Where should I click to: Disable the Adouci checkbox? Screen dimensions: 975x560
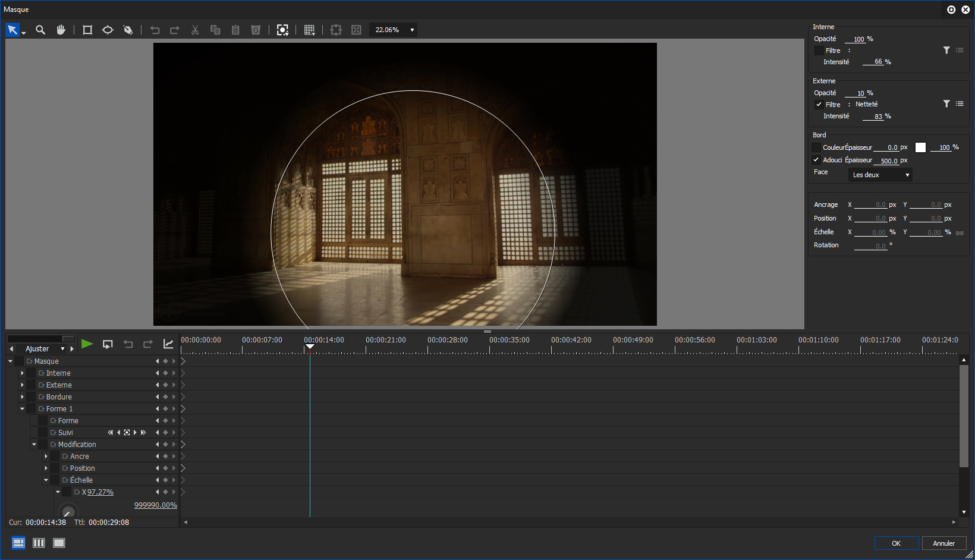(x=816, y=160)
